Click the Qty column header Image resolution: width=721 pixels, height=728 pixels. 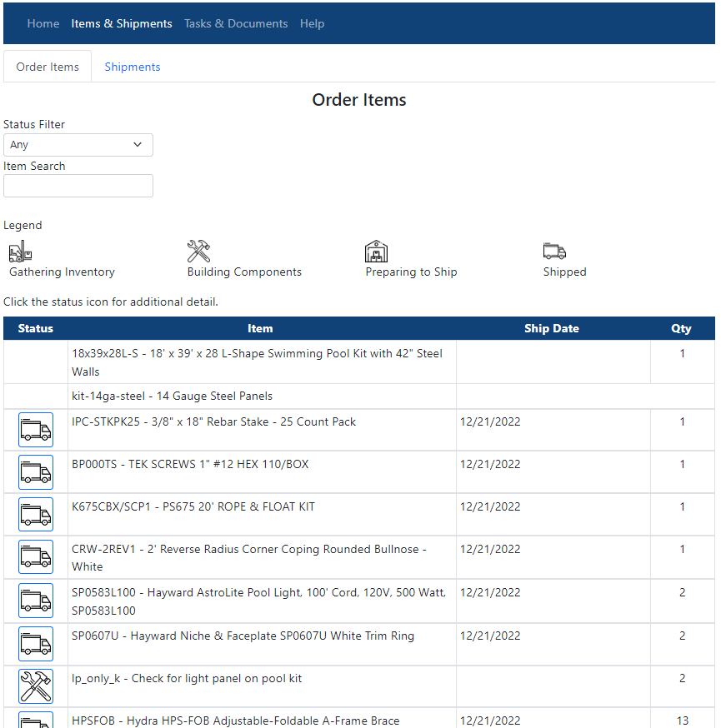(x=682, y=328)
